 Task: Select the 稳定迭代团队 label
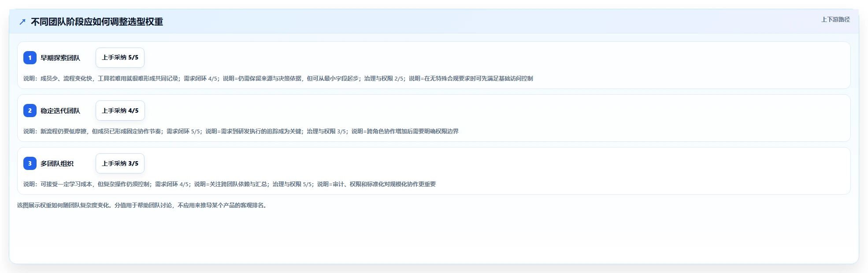tap(60, 111)
